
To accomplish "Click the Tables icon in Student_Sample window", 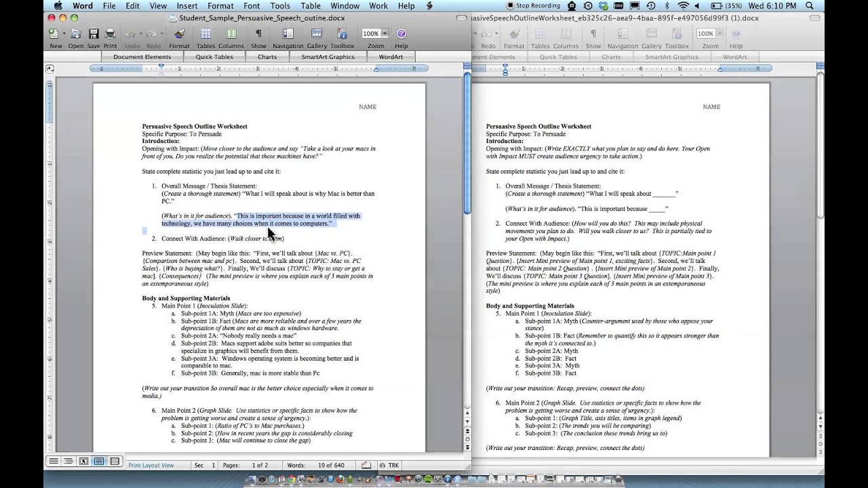I will point(205,34).
